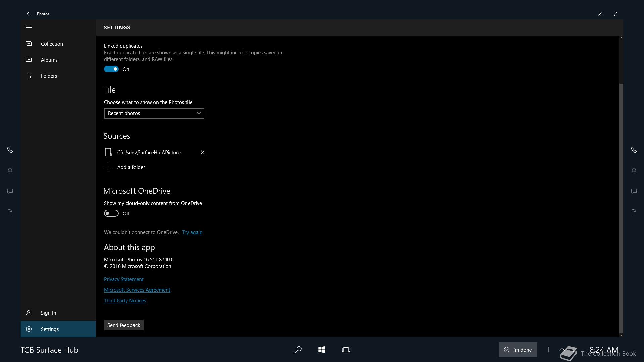Click the left edge person icon
The image size is (644, 362).
[10, 171]
